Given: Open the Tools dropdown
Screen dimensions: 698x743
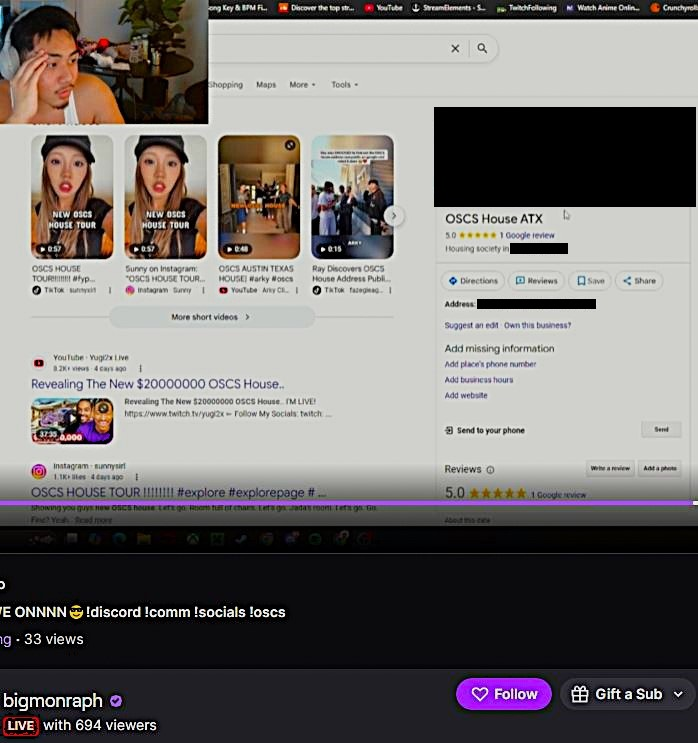Looking at the screenshot, I should click(344, 84).
